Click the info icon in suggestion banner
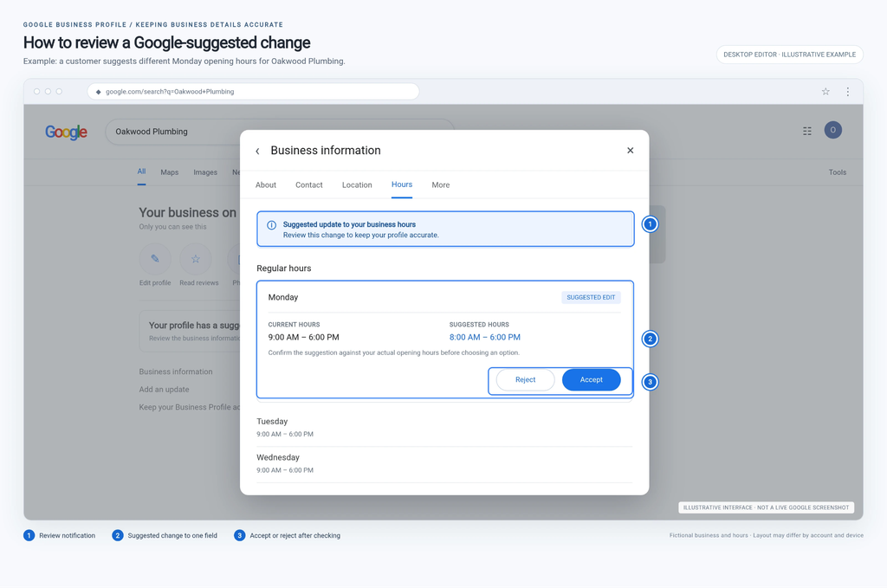This screenshot has height=588, width=887. [x=271, y=225]
